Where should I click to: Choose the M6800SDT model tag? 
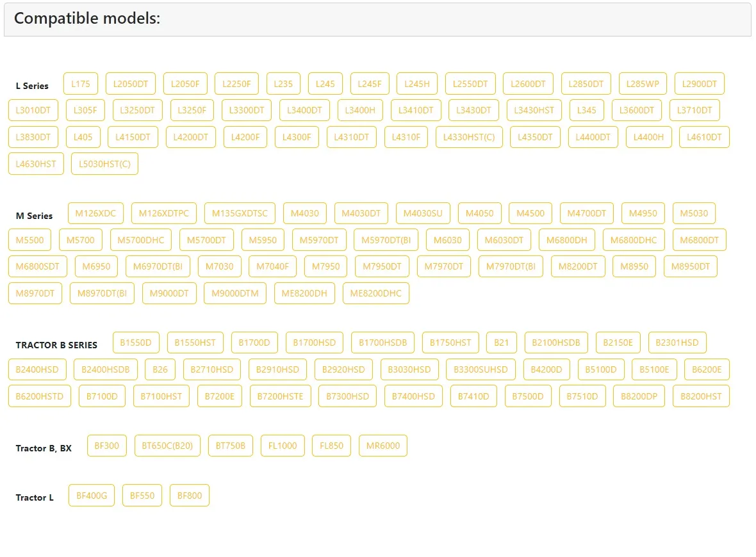coord(38,266)
